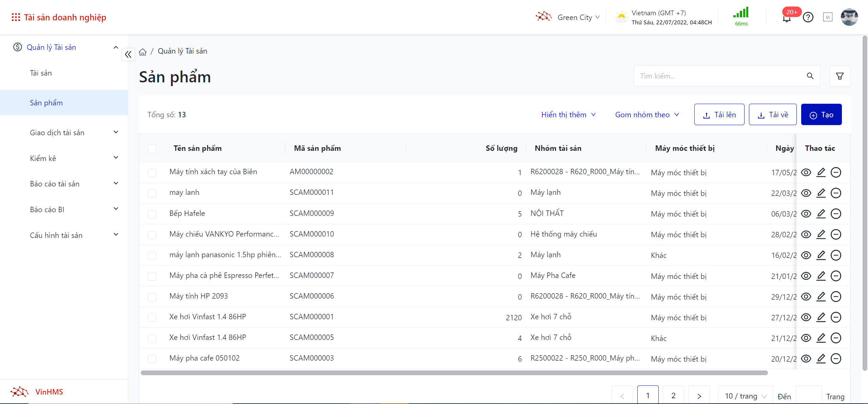Click the Tải lên upload button
This screenshot has height=404, width=868.
click(719, 115)
